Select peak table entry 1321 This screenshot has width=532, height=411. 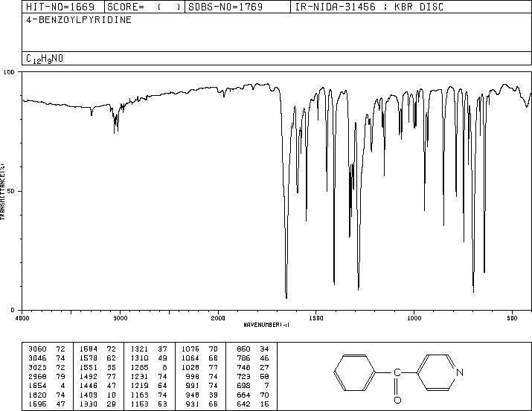[139, 349]
